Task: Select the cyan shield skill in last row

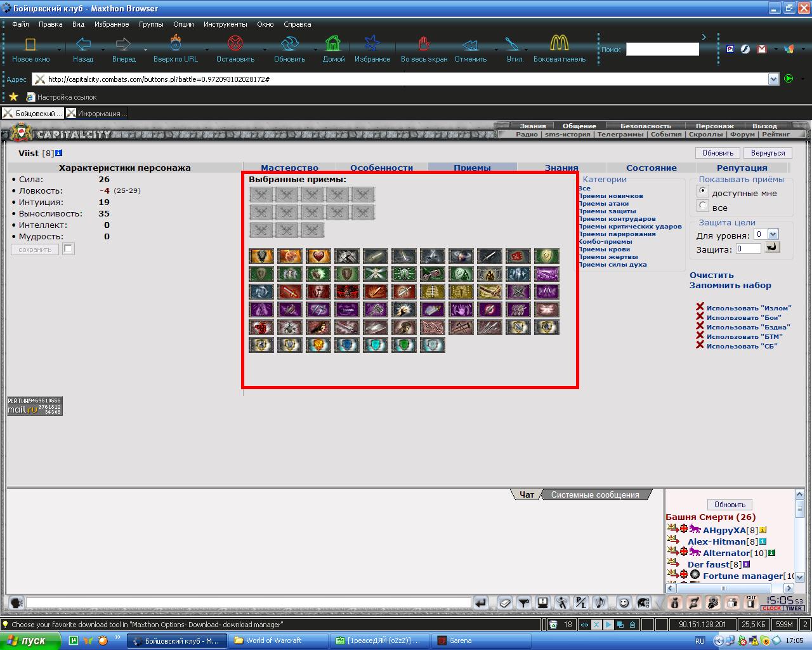Action: (x=376, y=345)
